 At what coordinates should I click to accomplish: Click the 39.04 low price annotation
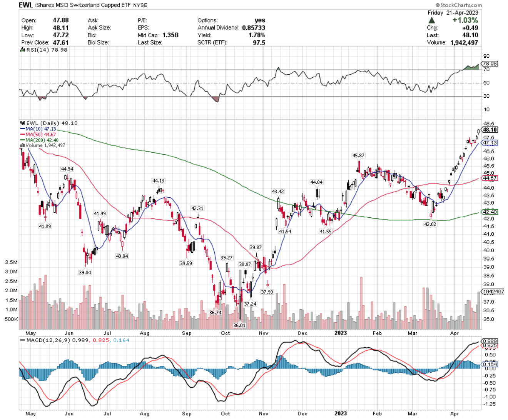85,272
